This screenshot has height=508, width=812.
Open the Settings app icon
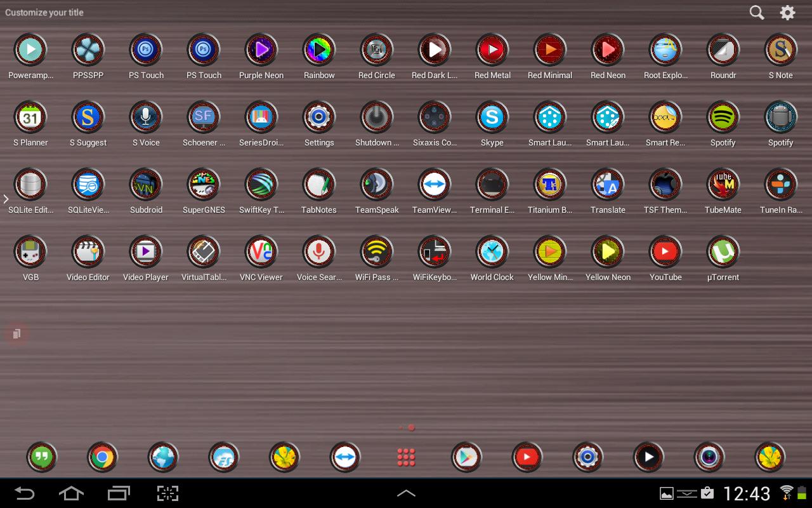319,117
